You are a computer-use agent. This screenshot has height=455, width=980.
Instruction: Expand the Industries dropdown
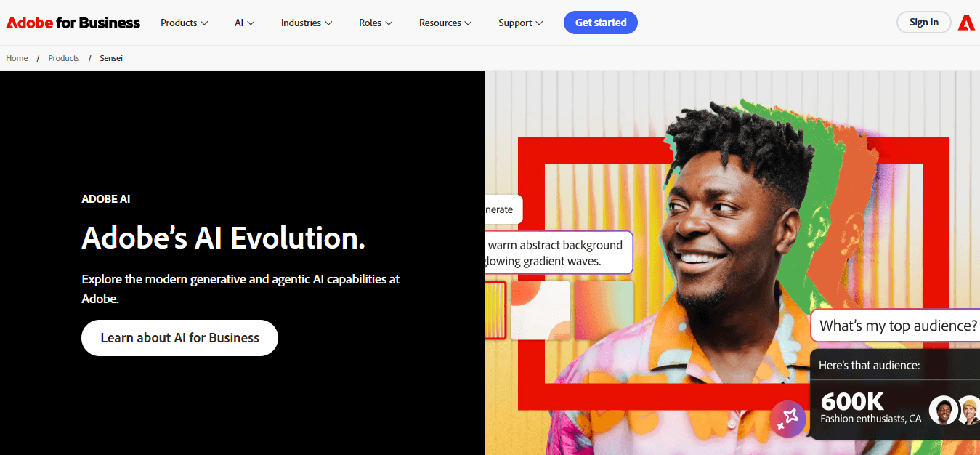[x=307, y=23]
